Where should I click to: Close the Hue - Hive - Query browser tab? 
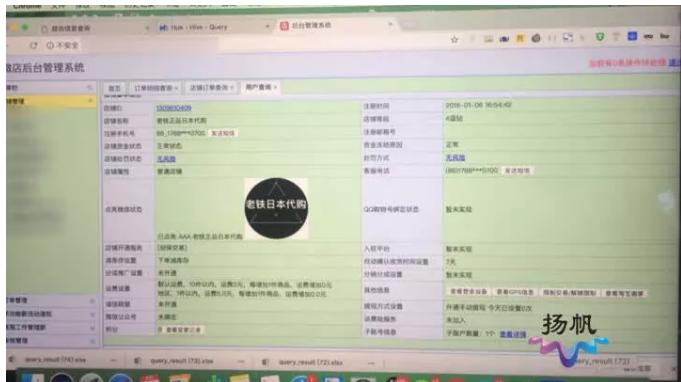point(267,27)
